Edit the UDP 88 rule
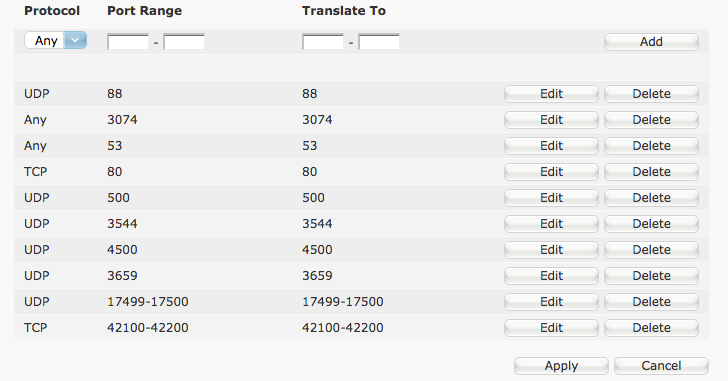 (551, 94)
